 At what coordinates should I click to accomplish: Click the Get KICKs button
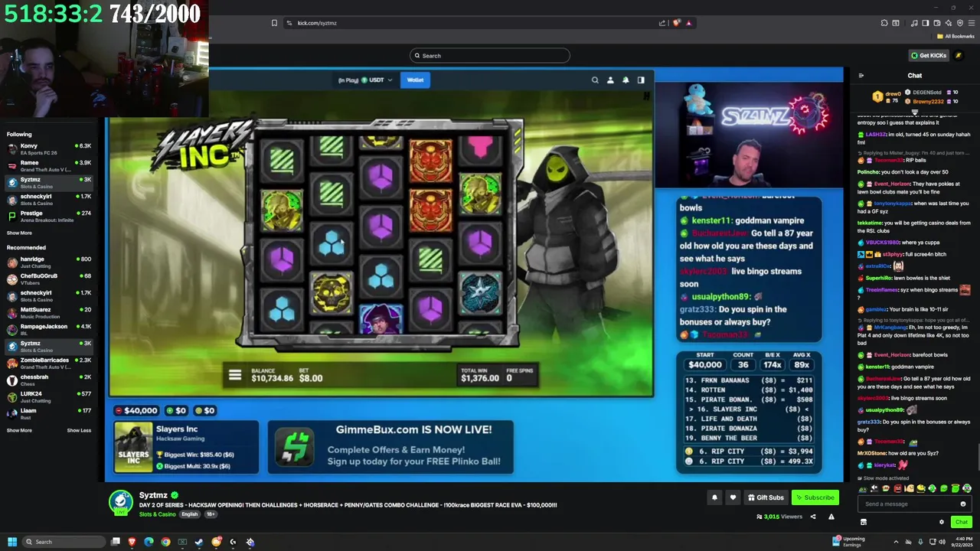pos(929,55)
